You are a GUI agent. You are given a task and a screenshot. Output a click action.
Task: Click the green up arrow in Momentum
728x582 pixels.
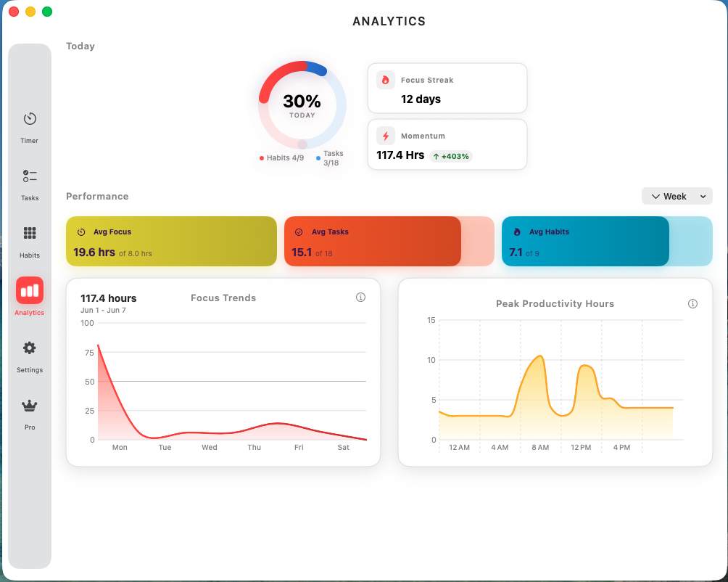click(436, 157)
